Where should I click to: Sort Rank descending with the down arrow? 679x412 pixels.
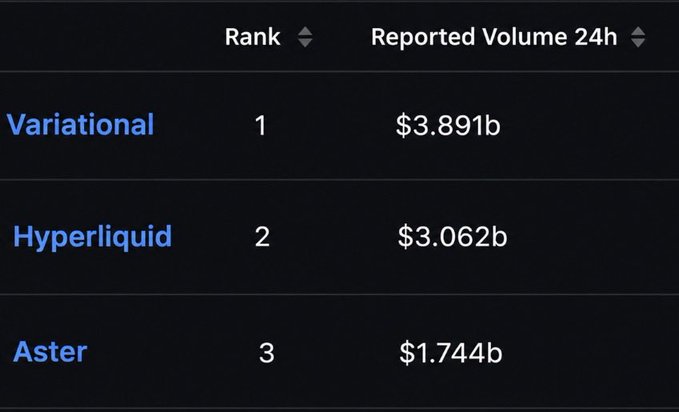305,42
